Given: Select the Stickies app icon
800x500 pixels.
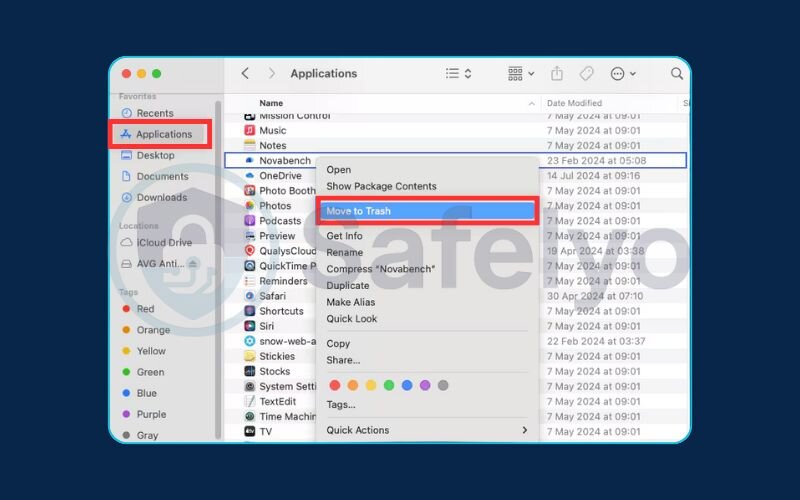Looking at the screenshot, I should [249, 356].
